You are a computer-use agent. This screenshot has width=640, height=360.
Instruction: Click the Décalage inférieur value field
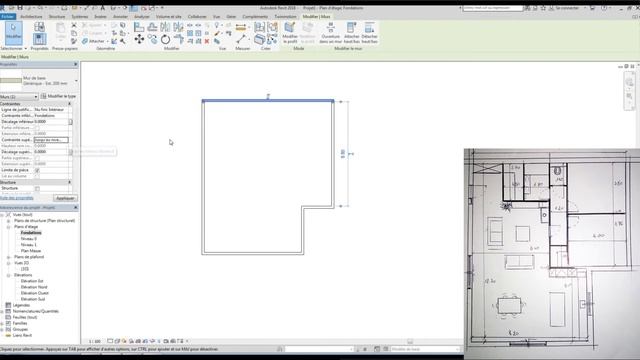pos(51,122)
